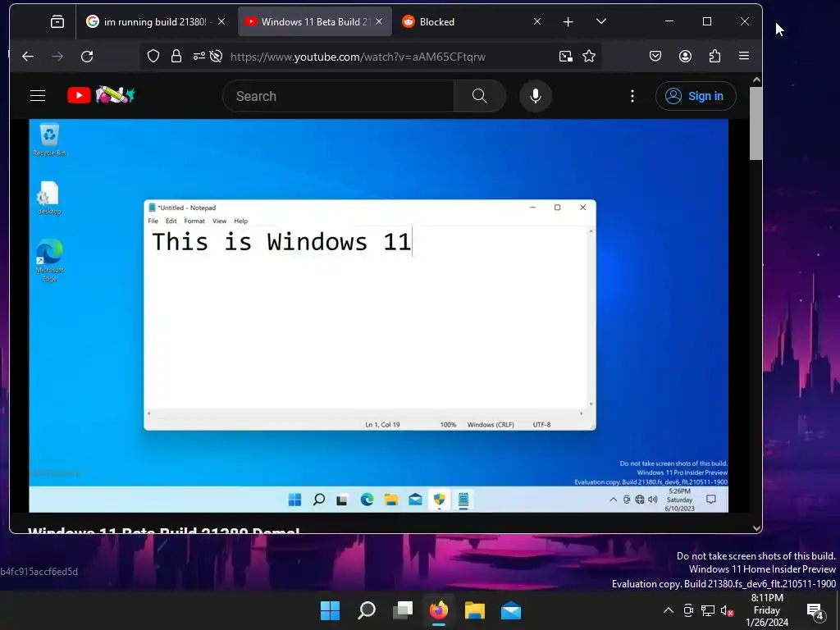Open Firefox View recent browsing icon
This screenshot has height=630, width=840.
57,21
